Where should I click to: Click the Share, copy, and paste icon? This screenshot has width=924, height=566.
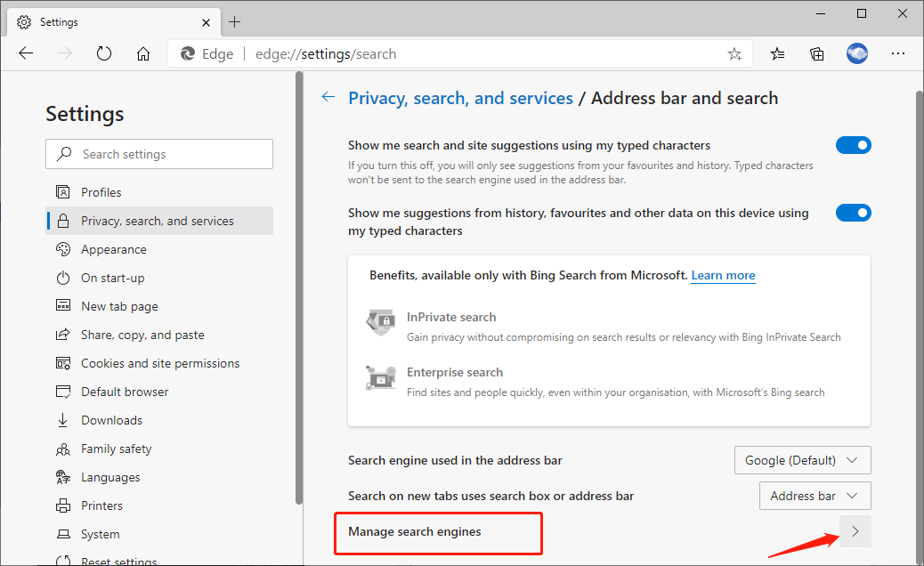click(x=62, y=335)
